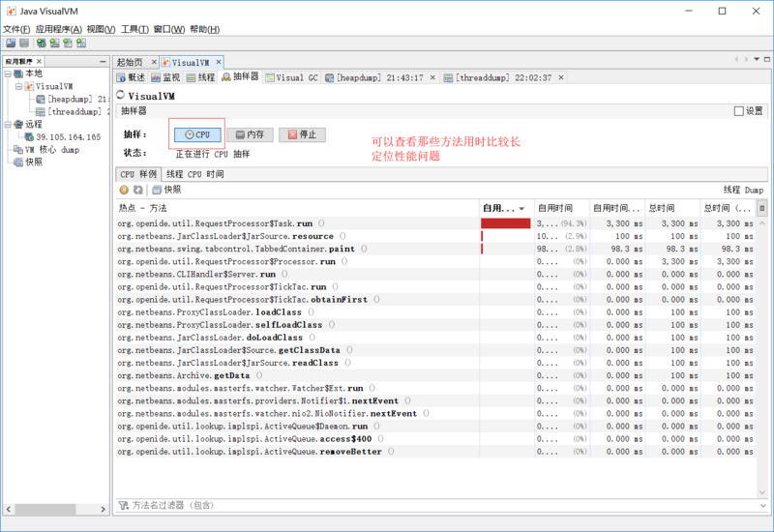Click the grayed-out save icon in main toolbar
Image resolution: width=774 pixels, height=532 pixels.
(23, 43)
